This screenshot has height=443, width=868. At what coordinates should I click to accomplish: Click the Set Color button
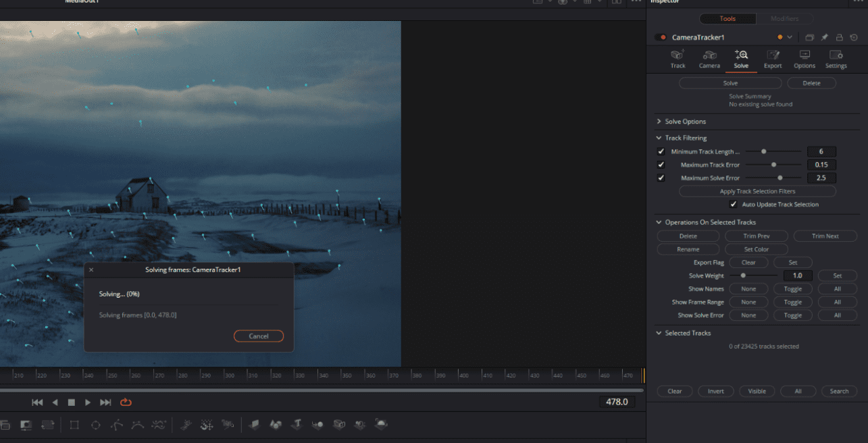(x=757, y=249)
